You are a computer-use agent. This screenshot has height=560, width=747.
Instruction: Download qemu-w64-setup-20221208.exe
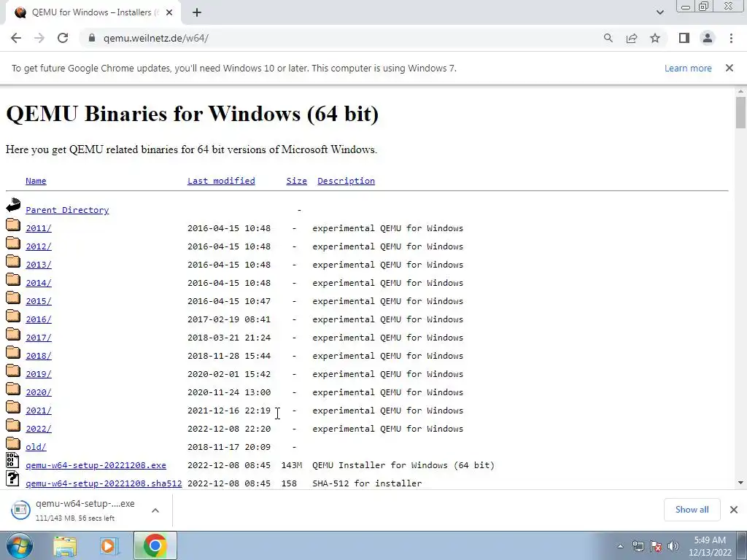click(x=96, y=465)
